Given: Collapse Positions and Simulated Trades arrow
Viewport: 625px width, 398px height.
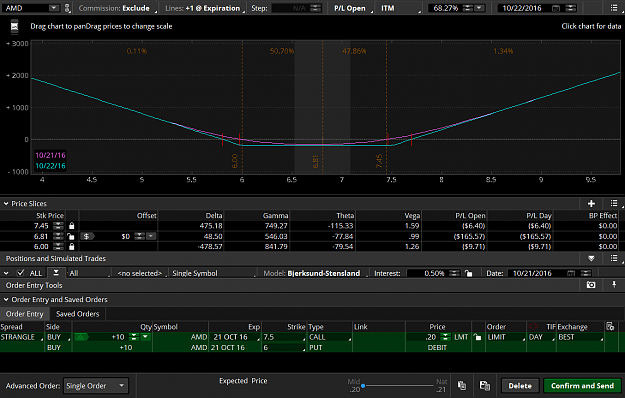Looking at the screenshot, I should pos(591,259).
